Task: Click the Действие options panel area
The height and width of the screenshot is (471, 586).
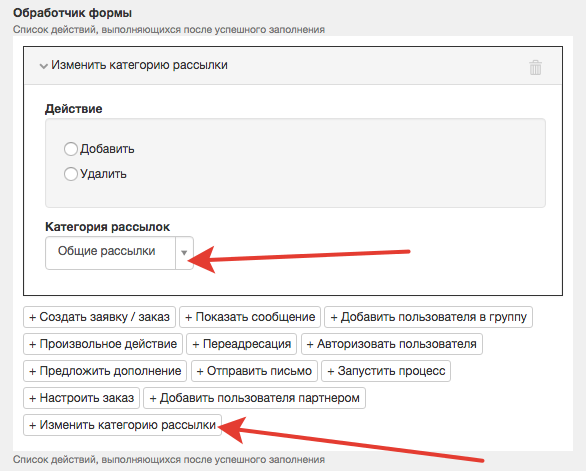Action: pos(295,163)
